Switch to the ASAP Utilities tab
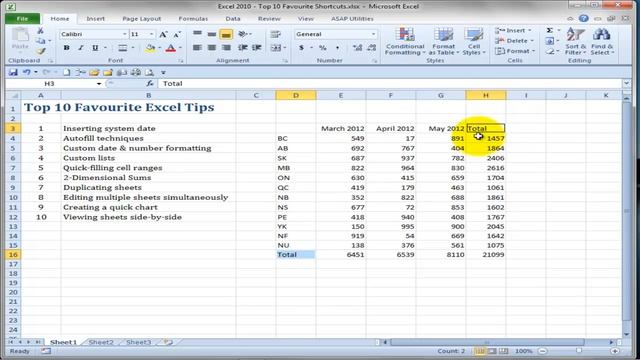The width and height of the screenshot is (640, 360). (x=352, y=19)
